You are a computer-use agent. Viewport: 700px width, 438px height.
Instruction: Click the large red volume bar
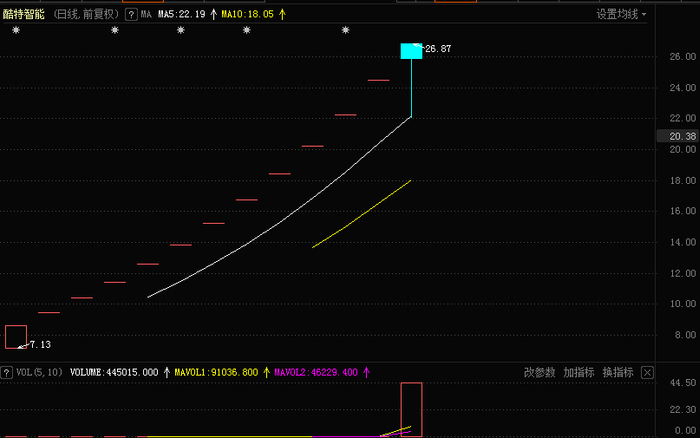pyautogui.click(x=411, y=409)
